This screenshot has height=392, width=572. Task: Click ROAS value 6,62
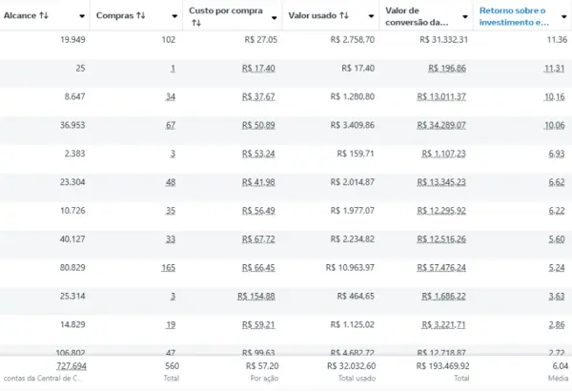pos(557,182)
